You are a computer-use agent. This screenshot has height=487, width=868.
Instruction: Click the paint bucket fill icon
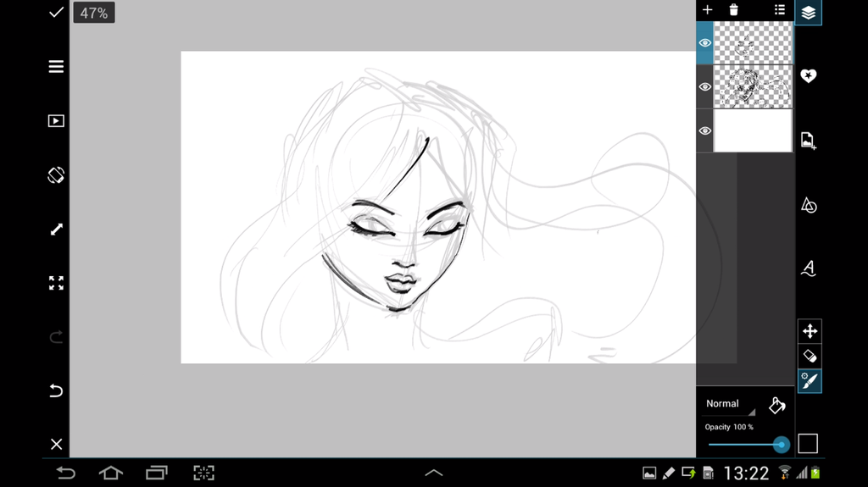776,406
